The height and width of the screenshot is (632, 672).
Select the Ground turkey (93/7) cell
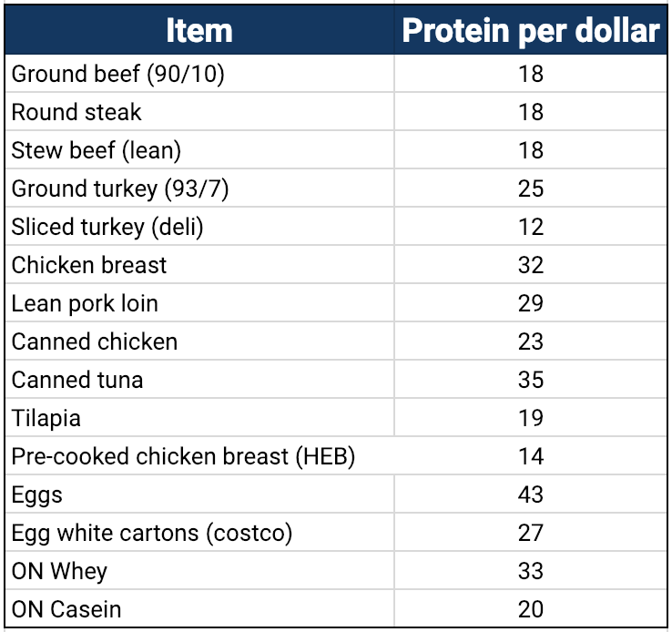120,189
